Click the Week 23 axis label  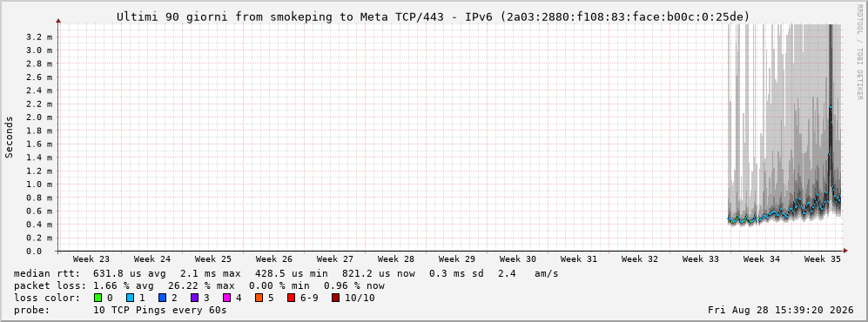click(91, 259)
